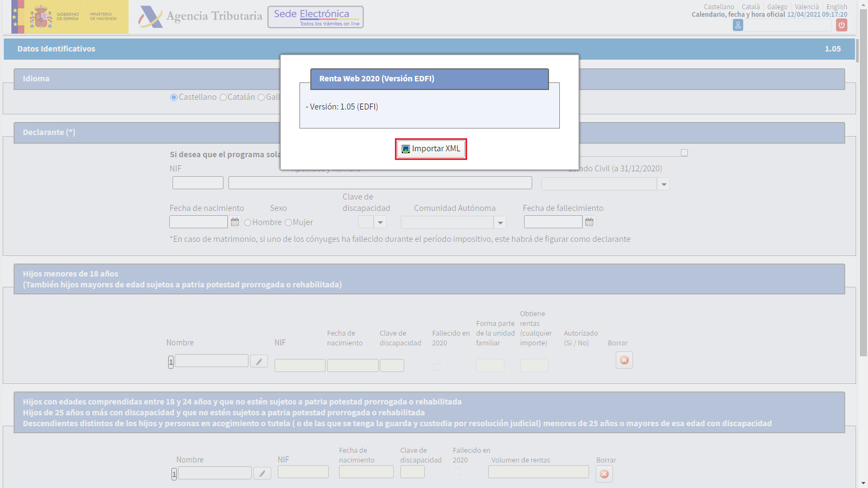This screenshot has width=868, height=488.
Task: Delete row in Hijos 18 a 24 años section
Action: (604, 474)
